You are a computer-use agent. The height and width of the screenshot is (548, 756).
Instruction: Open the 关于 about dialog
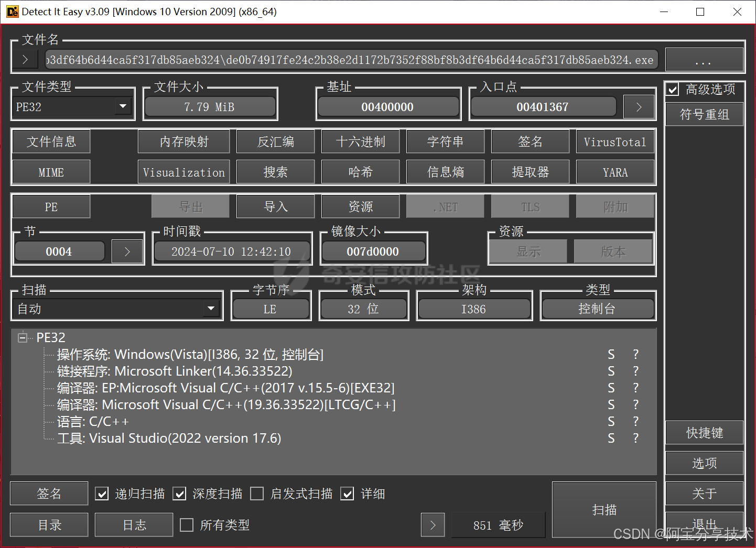coord(705,494)
